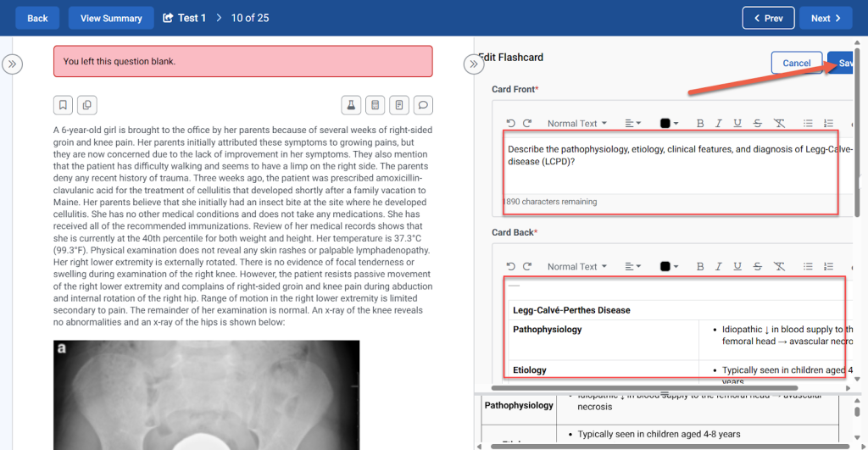
Task: Expand the left sidebar with the double chevron
Action: coord(12,64)
